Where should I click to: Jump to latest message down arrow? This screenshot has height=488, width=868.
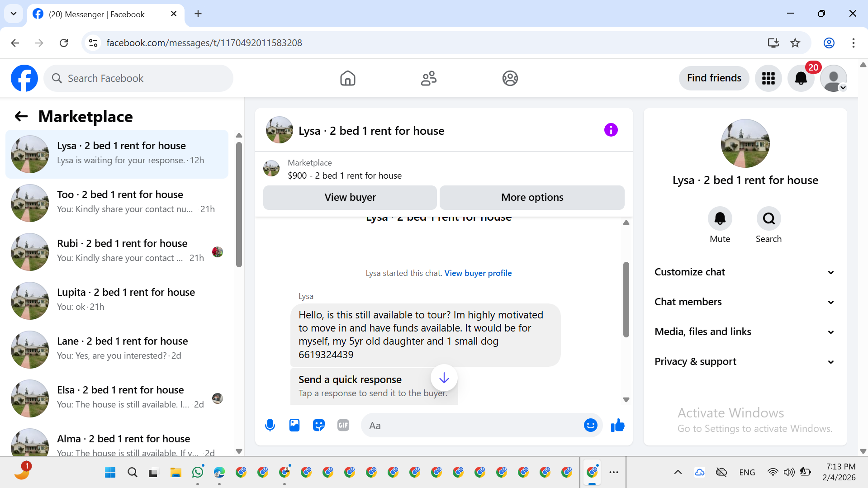[x=444, y=378]
